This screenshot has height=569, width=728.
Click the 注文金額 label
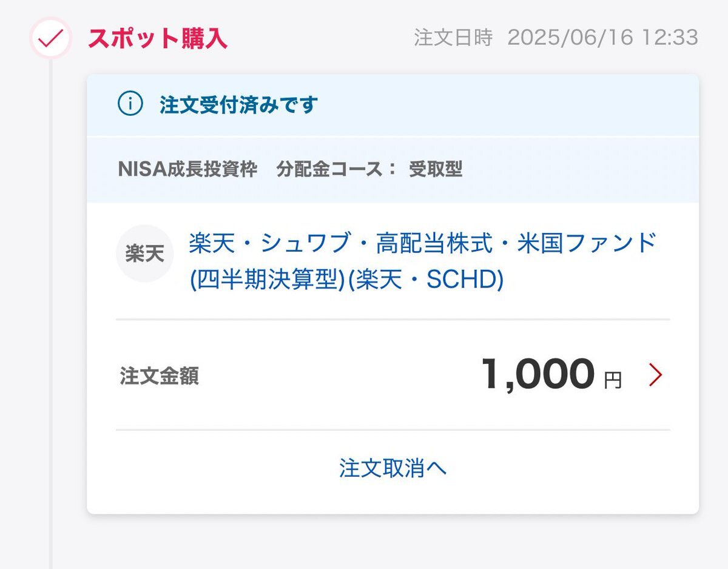[x=160, y=376]
